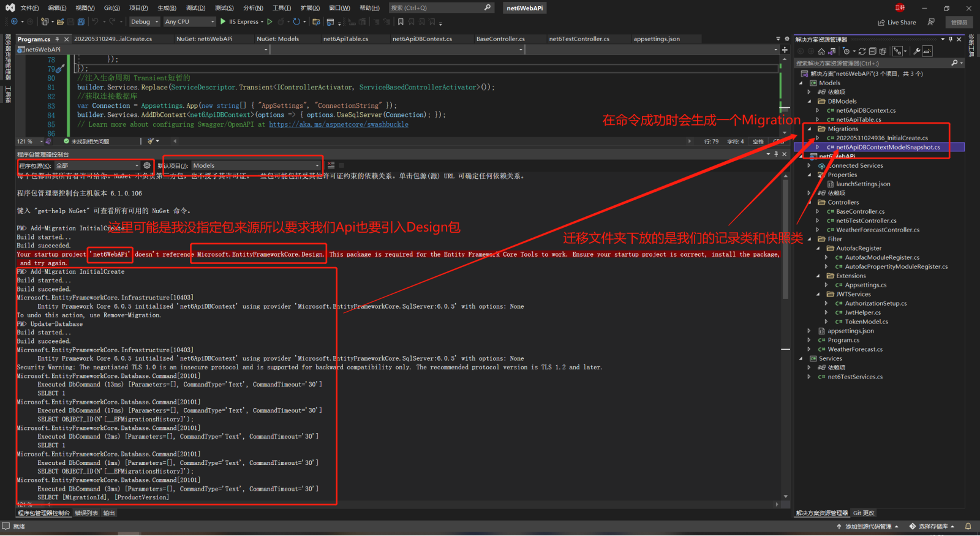Click the feedback person icon near Live Share

[x=931, y=22]
